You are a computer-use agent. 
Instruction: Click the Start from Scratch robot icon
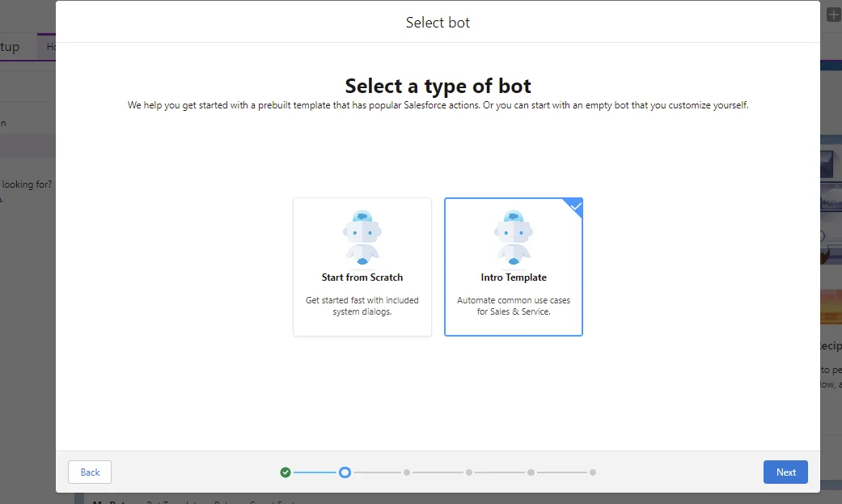click(362, 235)
